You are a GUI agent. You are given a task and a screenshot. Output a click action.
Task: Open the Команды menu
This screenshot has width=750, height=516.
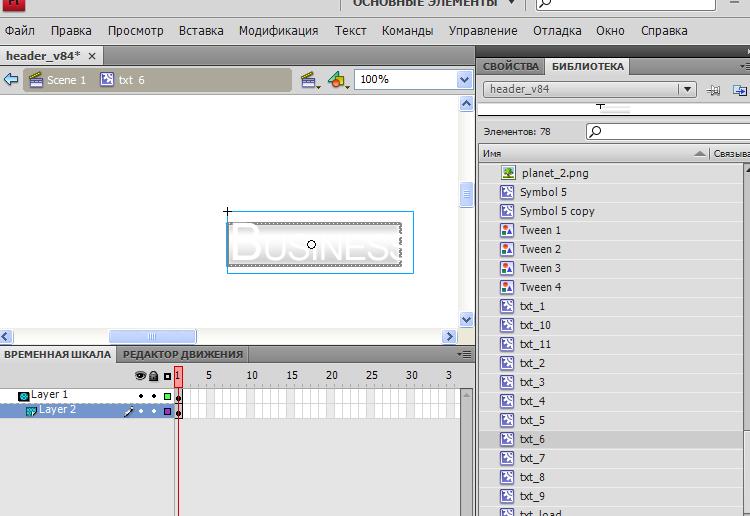[408, 31]
